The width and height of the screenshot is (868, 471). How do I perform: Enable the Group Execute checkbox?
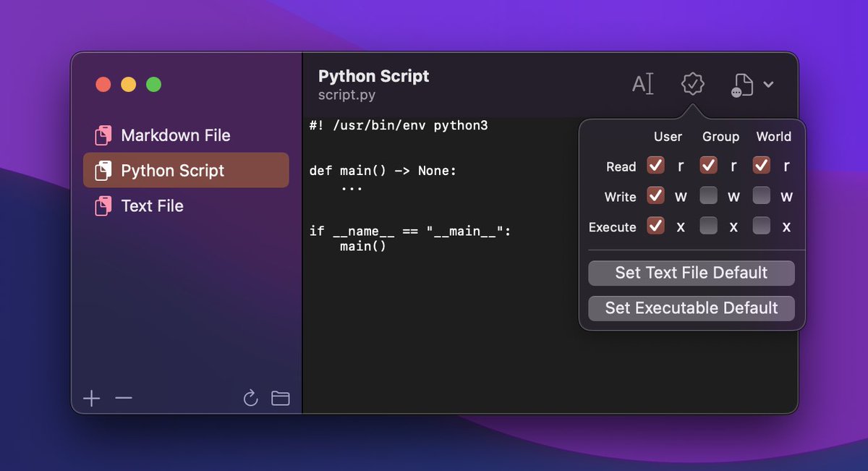708,226
